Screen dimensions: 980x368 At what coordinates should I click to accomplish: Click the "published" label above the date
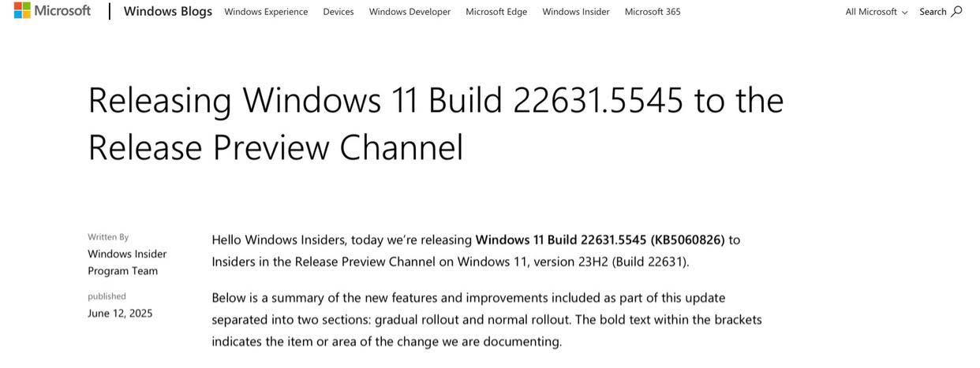click(x=107, y=296)
